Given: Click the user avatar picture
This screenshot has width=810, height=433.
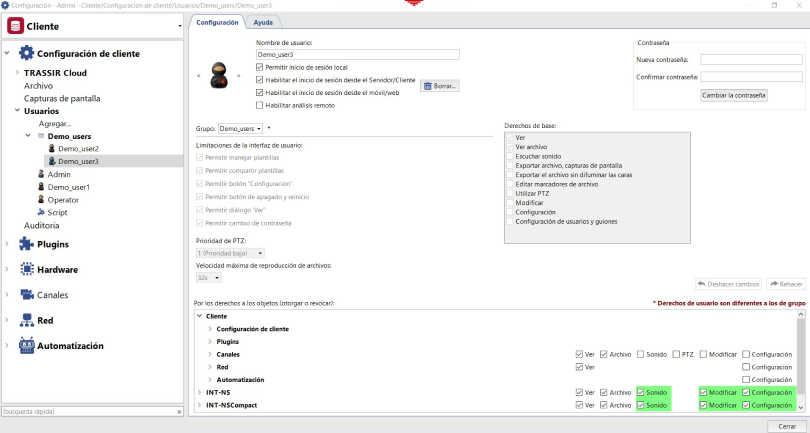Looking at the screenshot, I should [x=224, y=76].
